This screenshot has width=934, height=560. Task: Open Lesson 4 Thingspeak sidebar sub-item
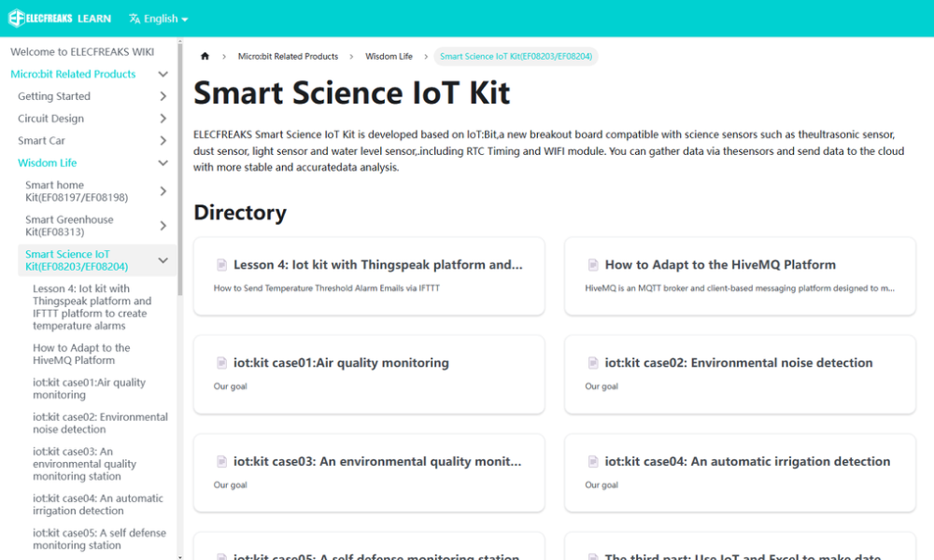(92, 307)
